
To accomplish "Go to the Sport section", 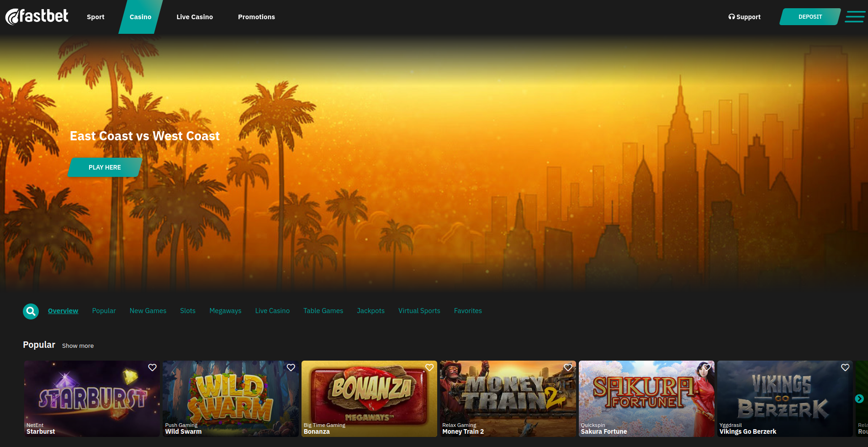I will pyautogui.click(x=95, y=17).
